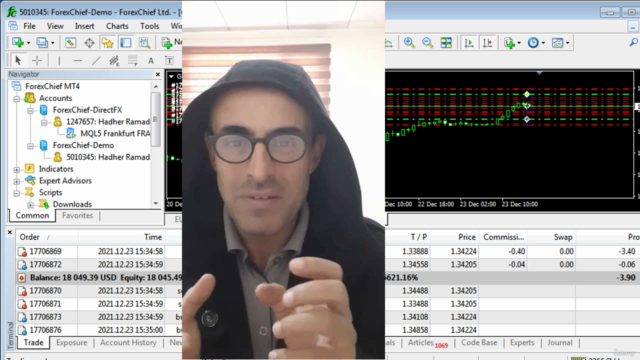The image size is (640, 360).
Task: Open the View menu
Action: click(55, 26)
